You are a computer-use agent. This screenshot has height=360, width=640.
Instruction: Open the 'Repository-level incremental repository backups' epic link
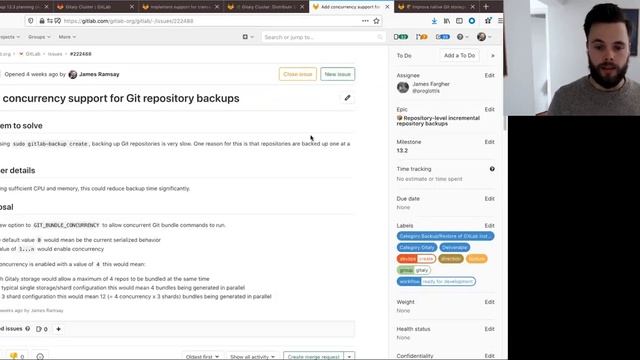[x=438, y=121]
